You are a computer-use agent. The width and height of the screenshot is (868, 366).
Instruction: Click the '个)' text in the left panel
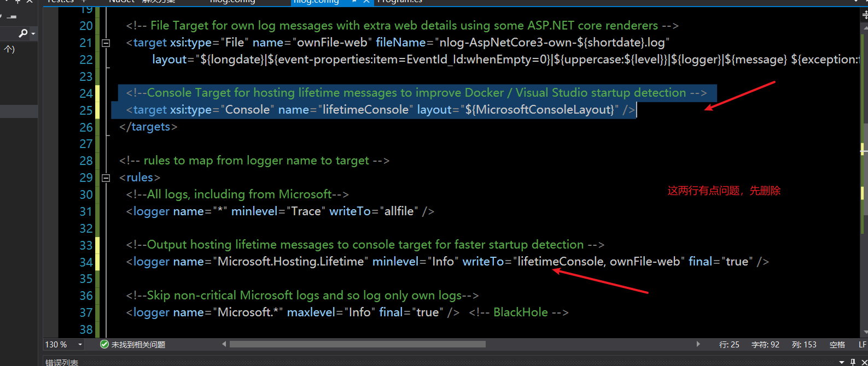point(9,49)
